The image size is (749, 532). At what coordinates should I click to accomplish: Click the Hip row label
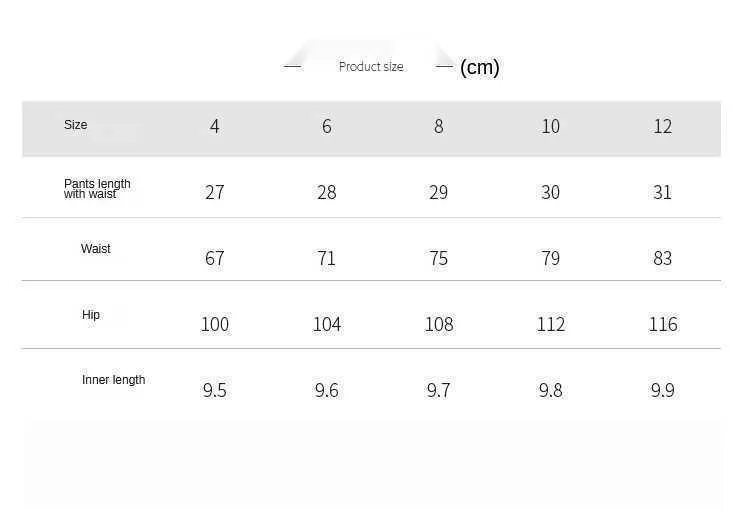click(x=91, y=315)
